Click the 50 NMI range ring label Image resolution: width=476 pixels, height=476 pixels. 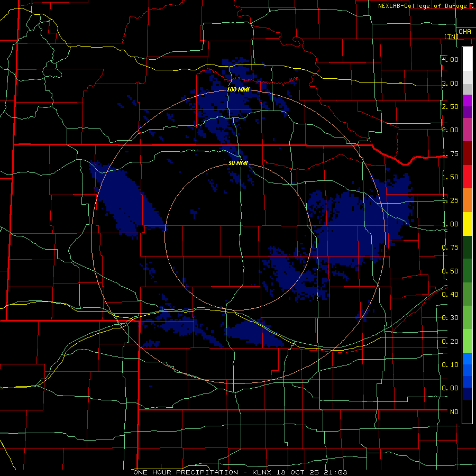tap(239, 163)
